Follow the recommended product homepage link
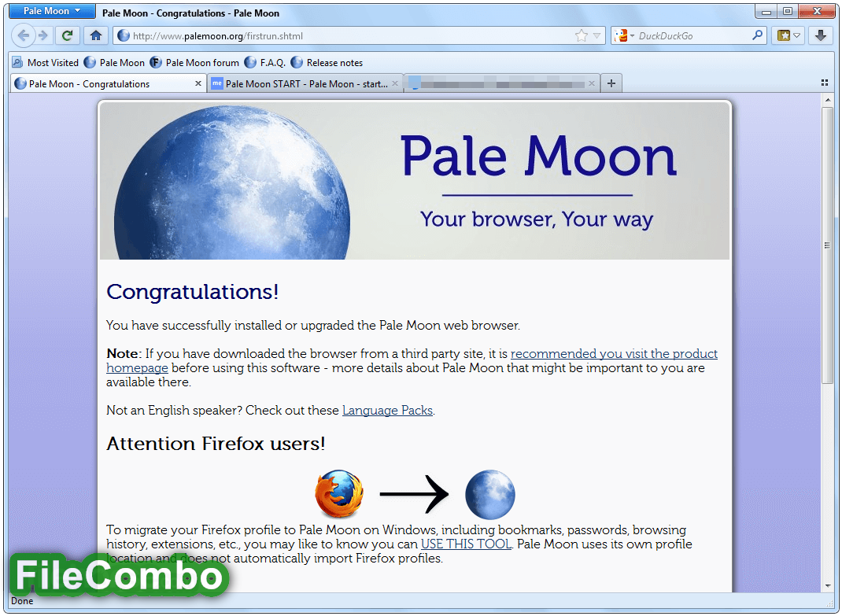 click(x=614, y=354)
